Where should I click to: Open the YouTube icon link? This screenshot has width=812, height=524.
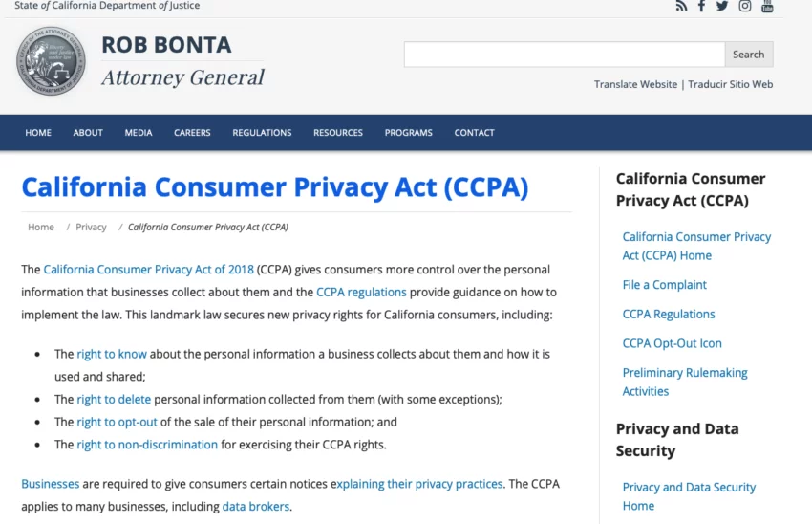767,6
